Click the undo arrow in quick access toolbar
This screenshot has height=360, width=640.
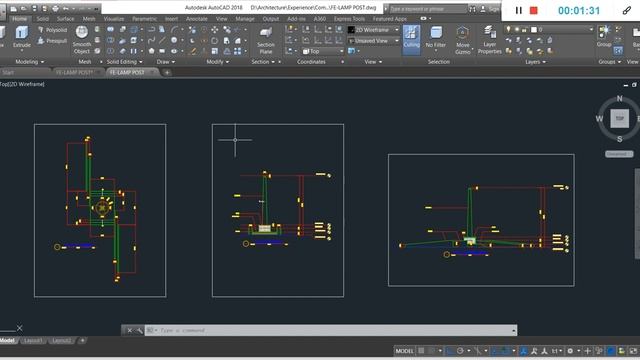pos(66,9)
